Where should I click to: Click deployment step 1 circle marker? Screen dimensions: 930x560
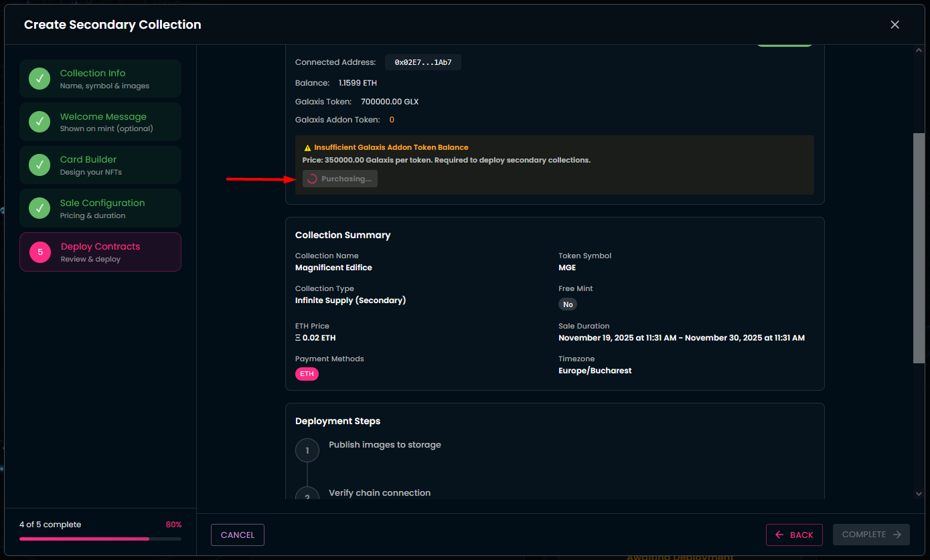(x=307, y=450)
